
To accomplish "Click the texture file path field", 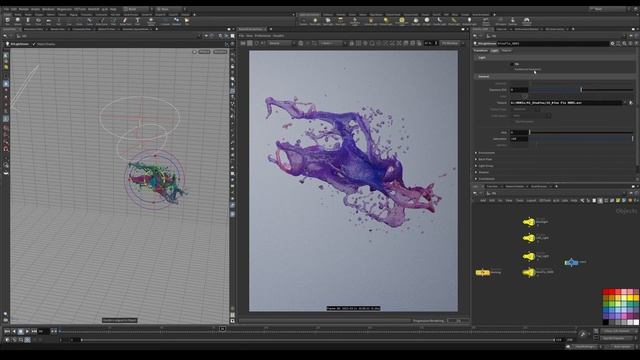I will click(566, 103).
